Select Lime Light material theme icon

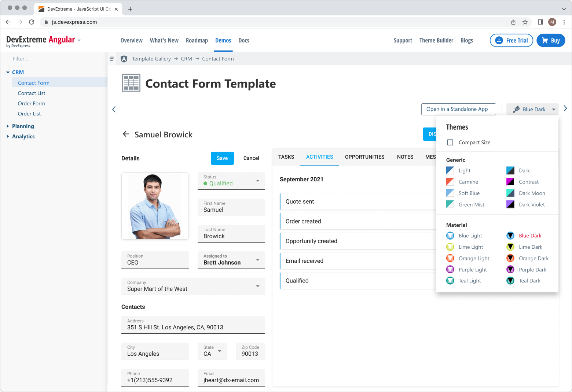point(450,247)
